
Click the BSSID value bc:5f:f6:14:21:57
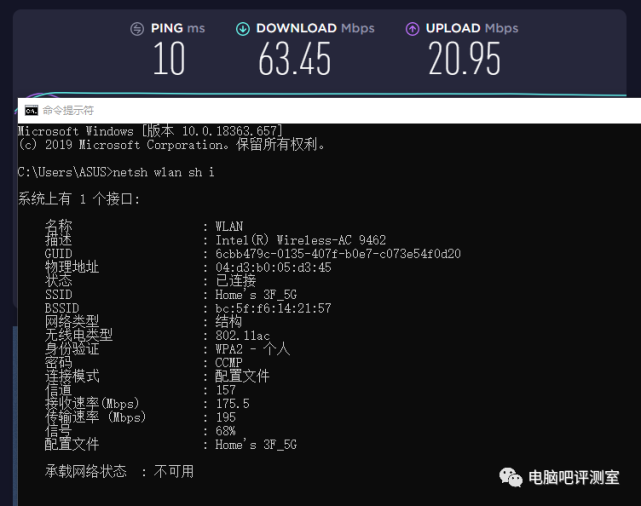click(273, 308)
